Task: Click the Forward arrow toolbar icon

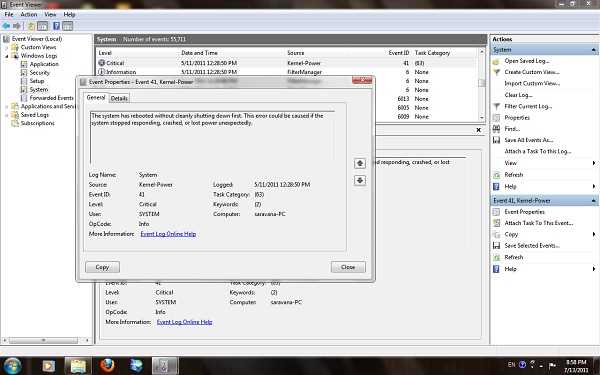Action: (16, 26)
